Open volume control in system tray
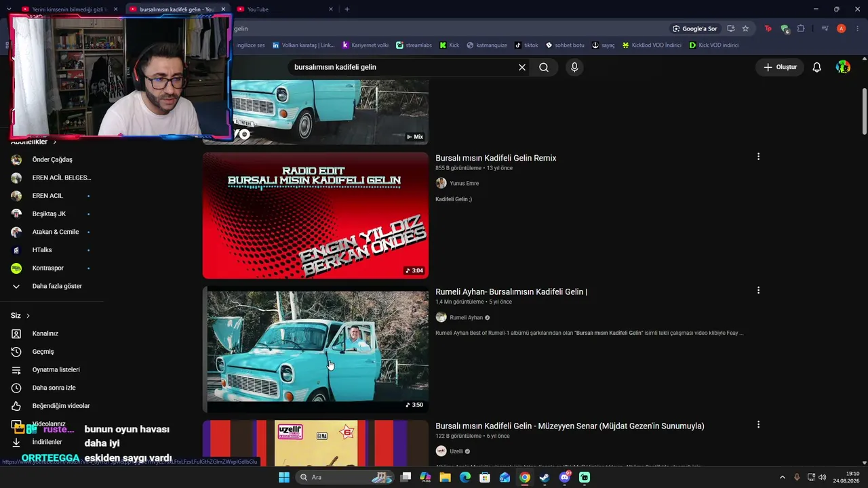Screen dimensions: 868x488 [822, 477]
